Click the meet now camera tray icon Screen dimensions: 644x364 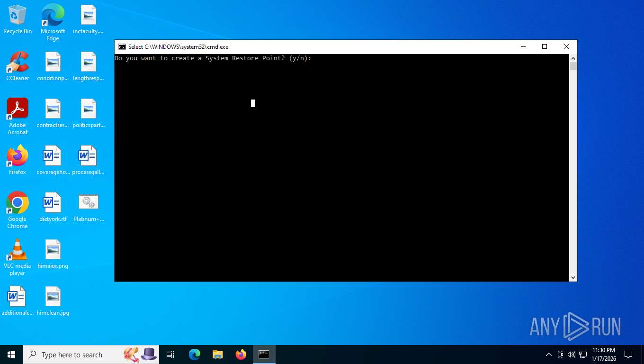[560, 355]
